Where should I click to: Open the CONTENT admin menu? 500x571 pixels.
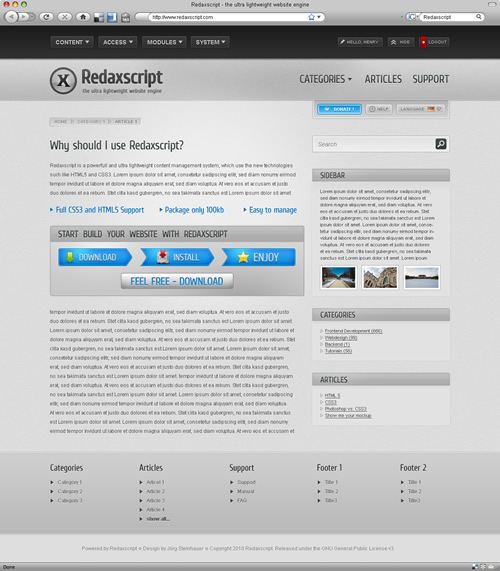point(72,42)
